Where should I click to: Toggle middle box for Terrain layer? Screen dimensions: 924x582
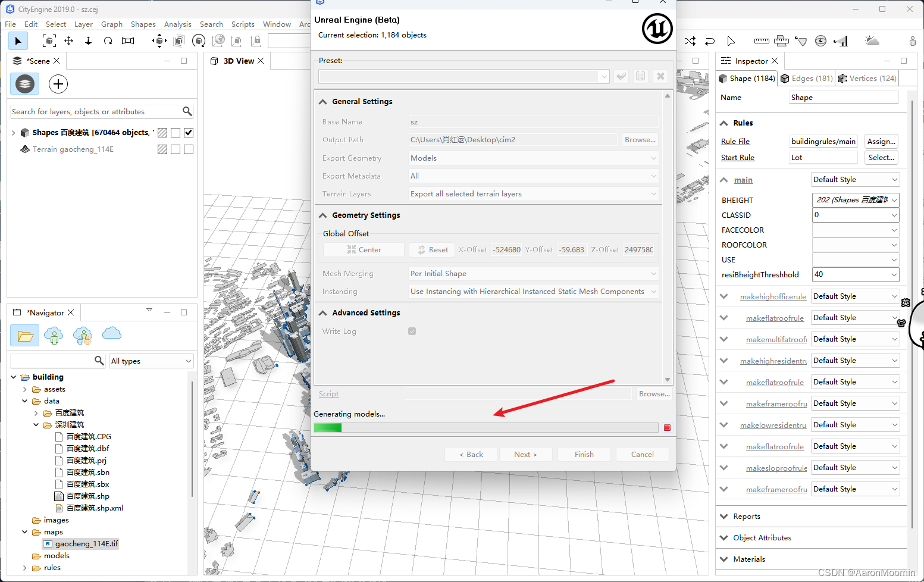(x=176, y=149)
